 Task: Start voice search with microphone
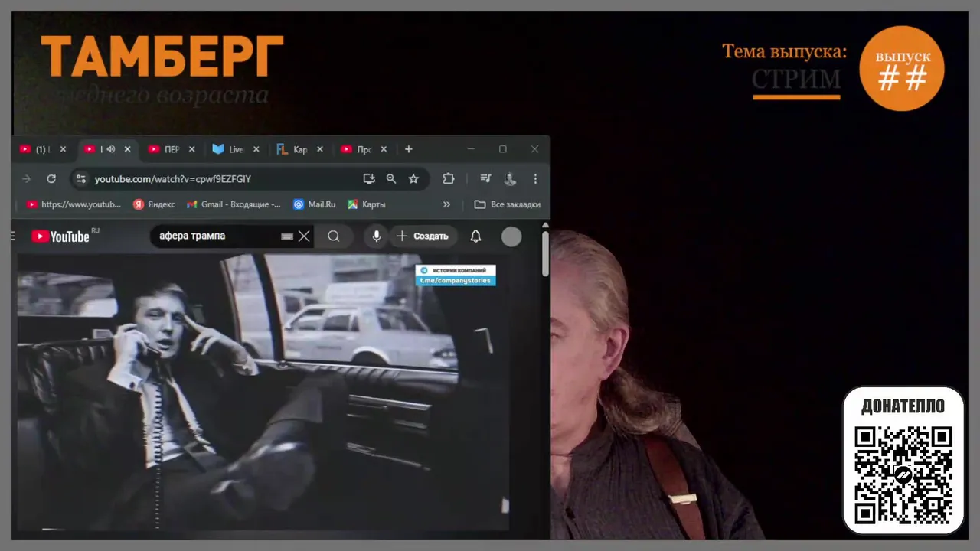pyautogui.click(x=377, y=236)
